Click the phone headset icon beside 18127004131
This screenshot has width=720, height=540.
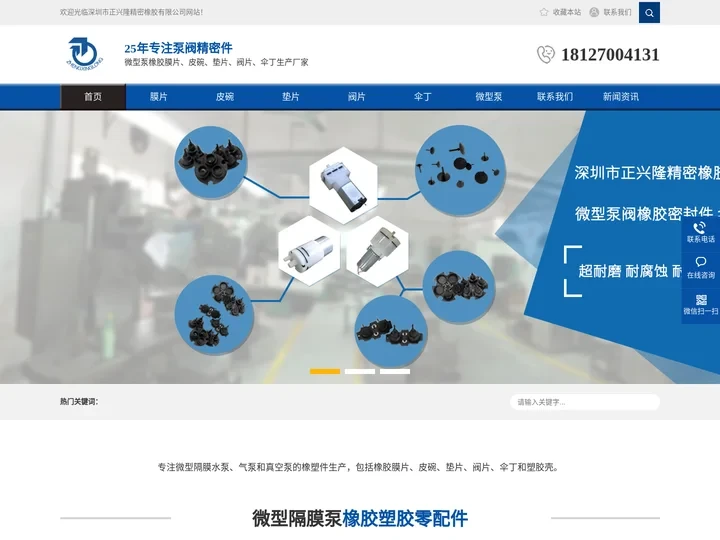point(546,55)
